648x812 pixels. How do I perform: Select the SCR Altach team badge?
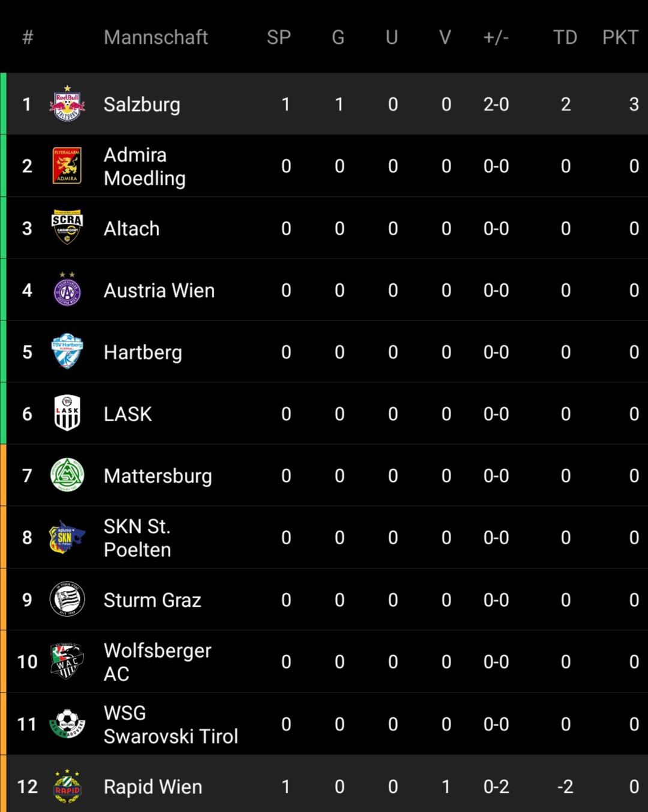point(67,227)
